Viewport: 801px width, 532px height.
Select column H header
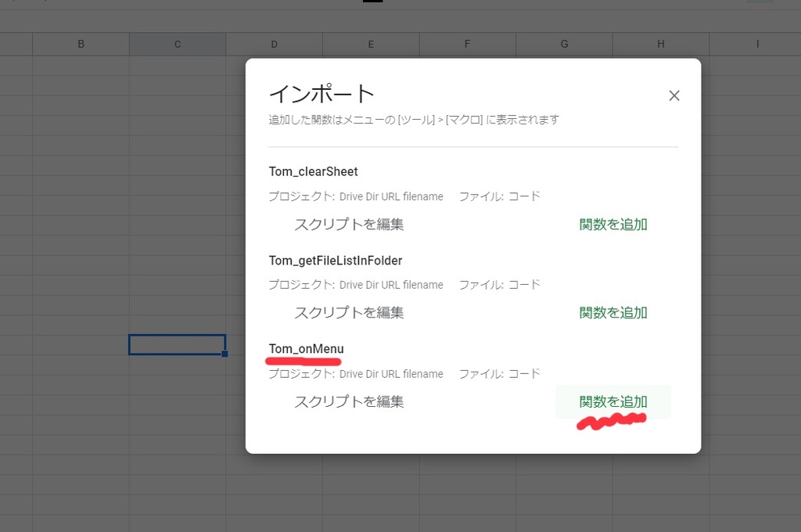pyautogui.click(x=660, y=45)
